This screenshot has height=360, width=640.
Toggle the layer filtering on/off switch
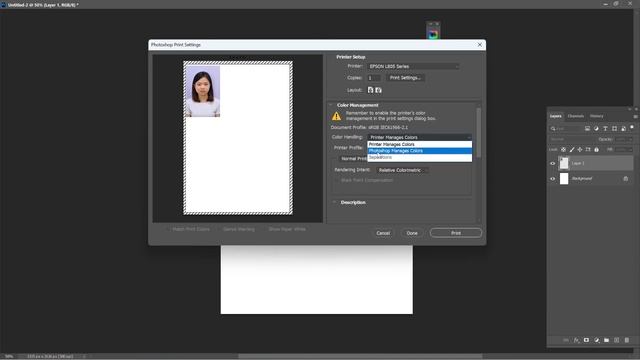pos(632,127)
